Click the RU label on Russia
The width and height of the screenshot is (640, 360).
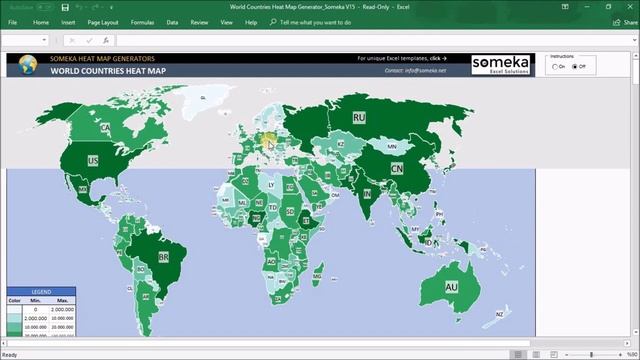[x=359, y=118]
